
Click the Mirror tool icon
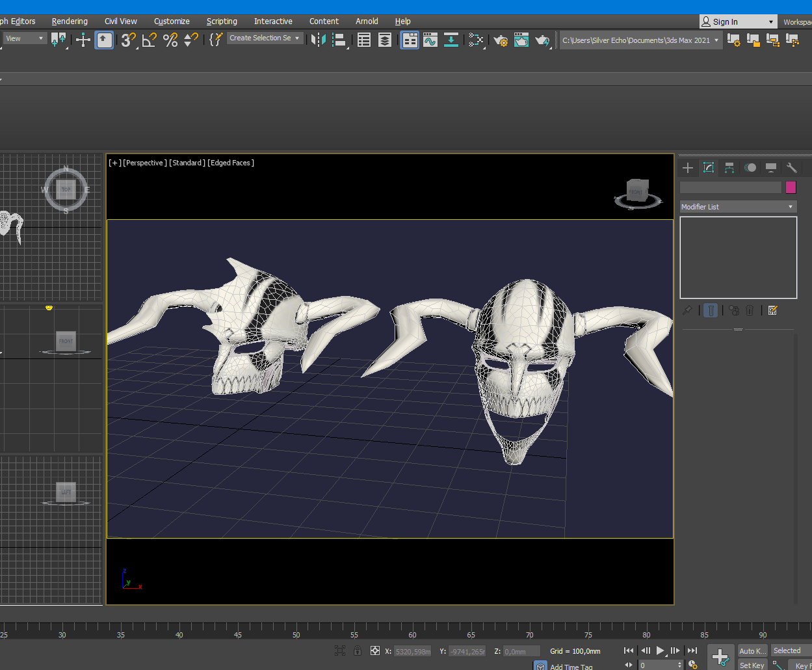(x=318, y=40)
